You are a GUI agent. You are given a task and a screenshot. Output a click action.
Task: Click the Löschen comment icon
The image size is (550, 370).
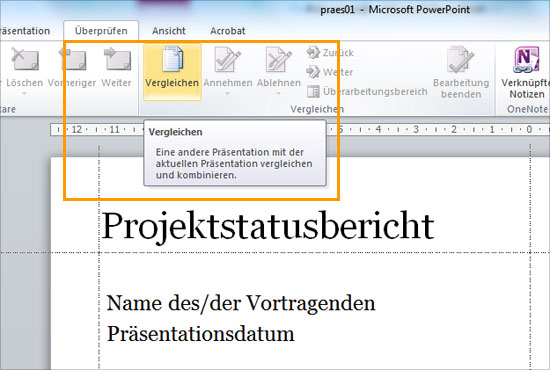(x=25, y=59)
